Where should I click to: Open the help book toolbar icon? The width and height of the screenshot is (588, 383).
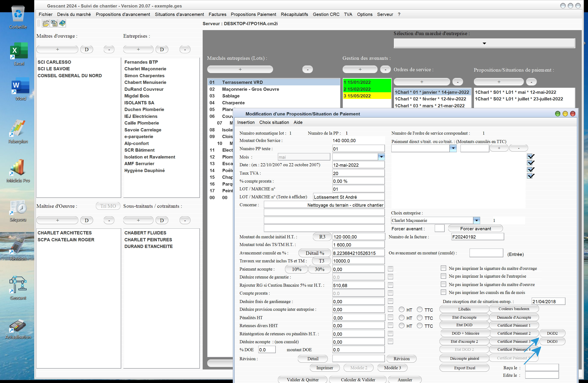click(x=62, y=23)
